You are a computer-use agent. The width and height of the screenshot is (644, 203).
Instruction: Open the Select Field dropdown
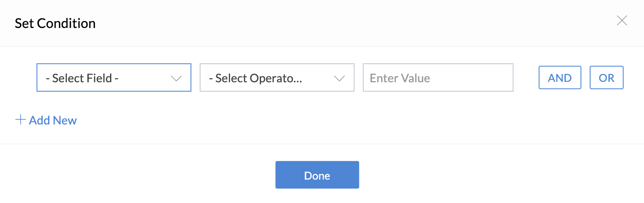click(x=114, y=78)
